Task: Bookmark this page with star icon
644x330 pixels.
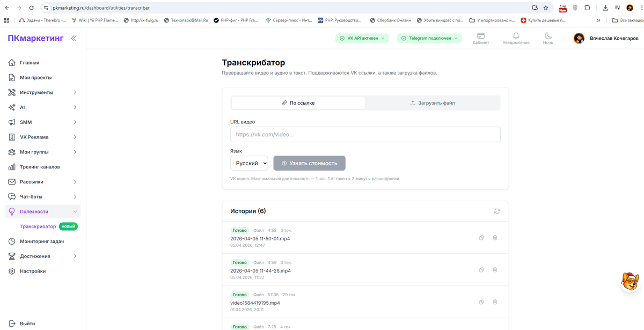Action: [546, 8]
